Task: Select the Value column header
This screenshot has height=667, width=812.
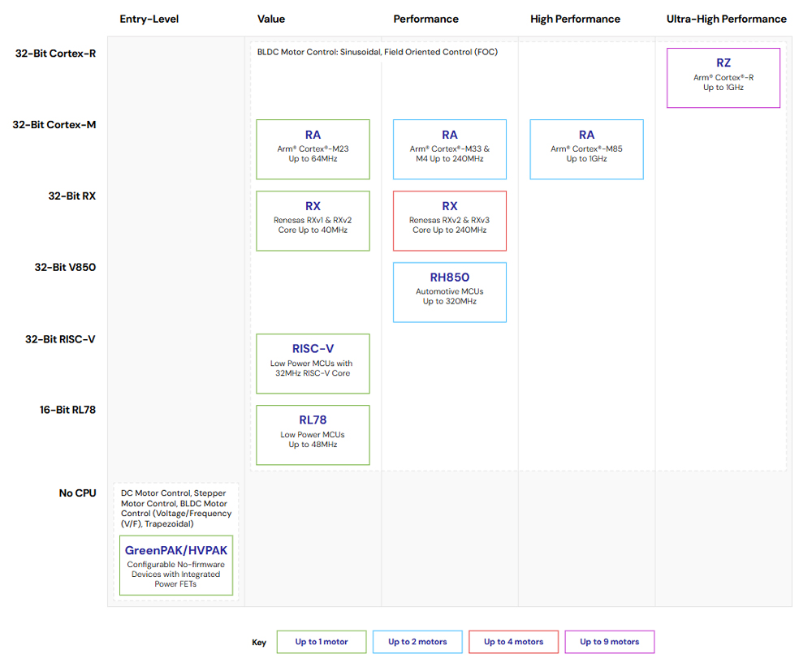Action: click(x=271, y=19)
